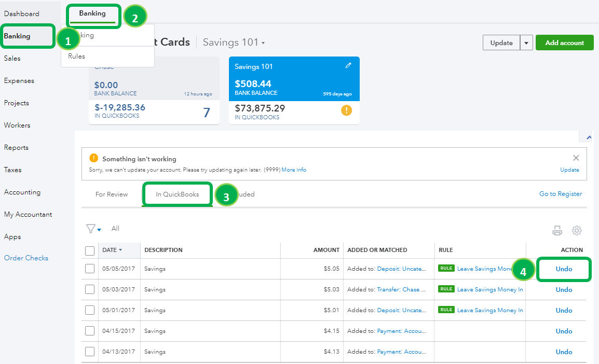
Task: Open Projects in the sidebar
Action: [17, 103]
